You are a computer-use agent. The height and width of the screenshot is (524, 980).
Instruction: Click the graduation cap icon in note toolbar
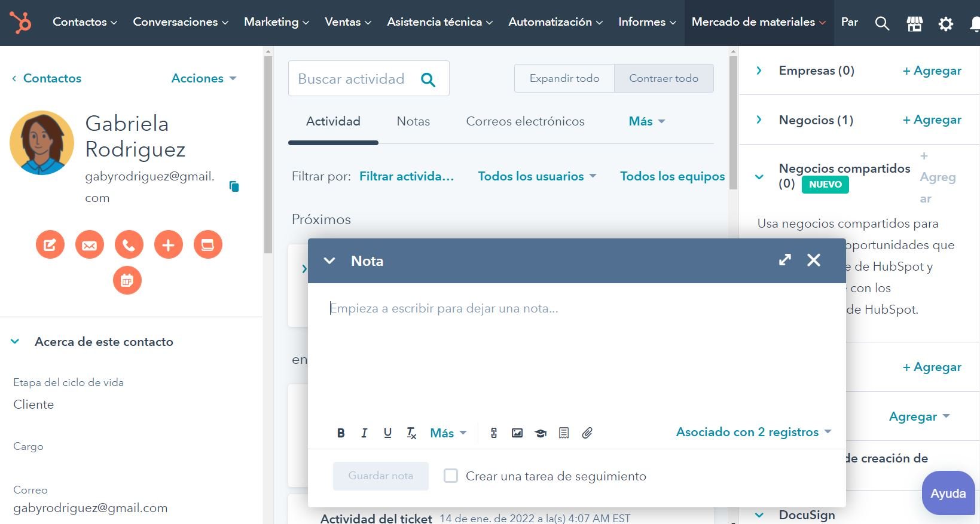(x=541, y=433)
